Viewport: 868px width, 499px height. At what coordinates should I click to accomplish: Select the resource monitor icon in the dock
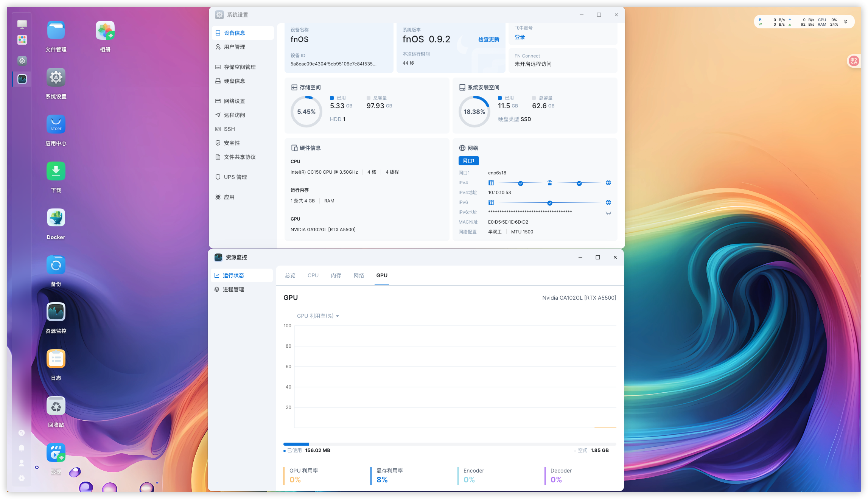[x=22, y=79]
